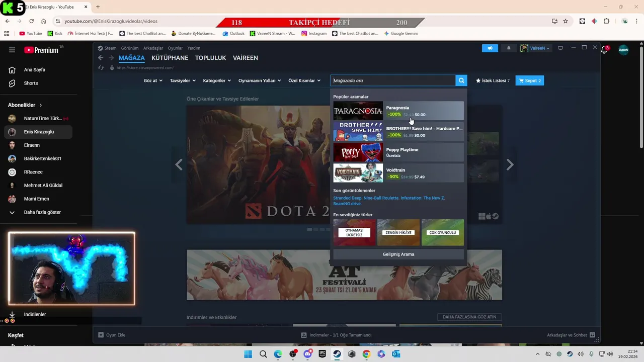This screenshot has height=362, width=644.
Task: Select the Paragnosia search suggestion
Action: 398,111
